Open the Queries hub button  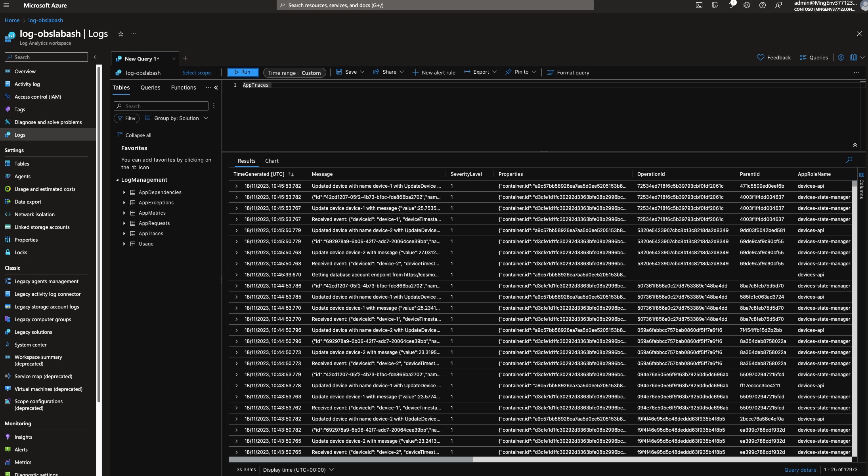tap(814, 57)
